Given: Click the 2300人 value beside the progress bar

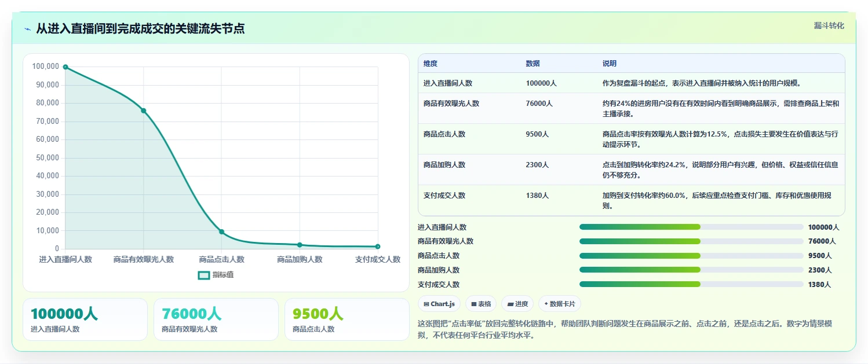Looking at the screenshot, I should point(820,270).
